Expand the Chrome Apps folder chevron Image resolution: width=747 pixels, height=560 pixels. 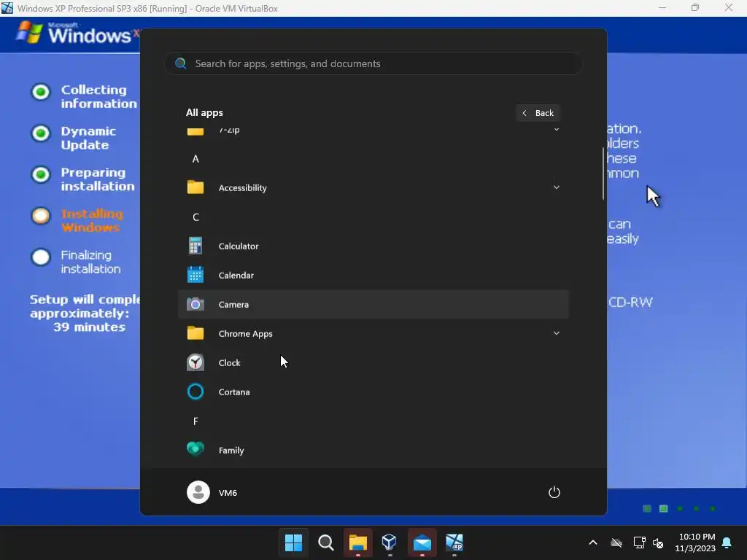557,332
